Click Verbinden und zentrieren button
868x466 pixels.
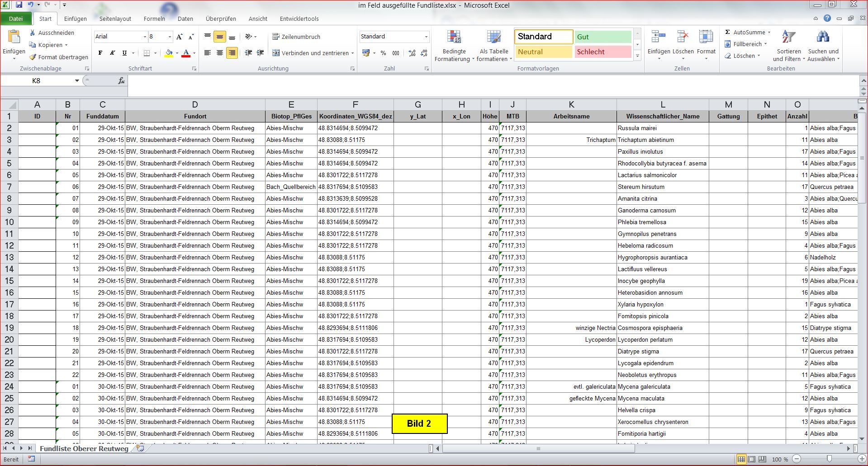tap(313, 53)
